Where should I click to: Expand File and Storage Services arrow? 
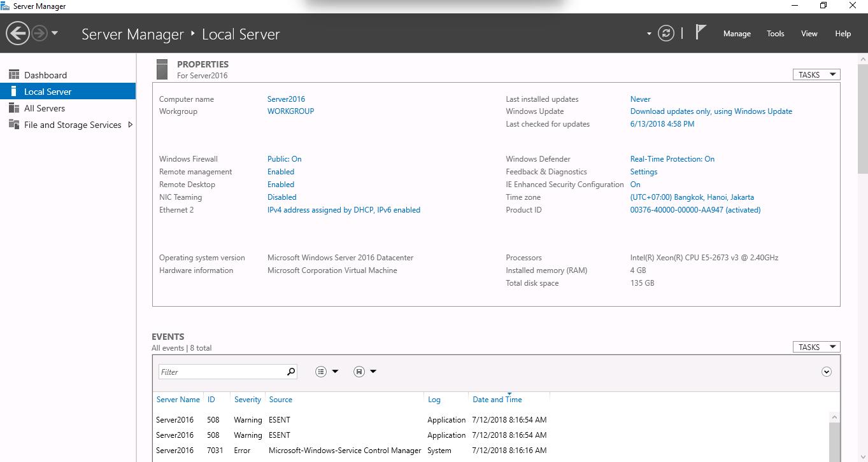[x=131, y=125]
